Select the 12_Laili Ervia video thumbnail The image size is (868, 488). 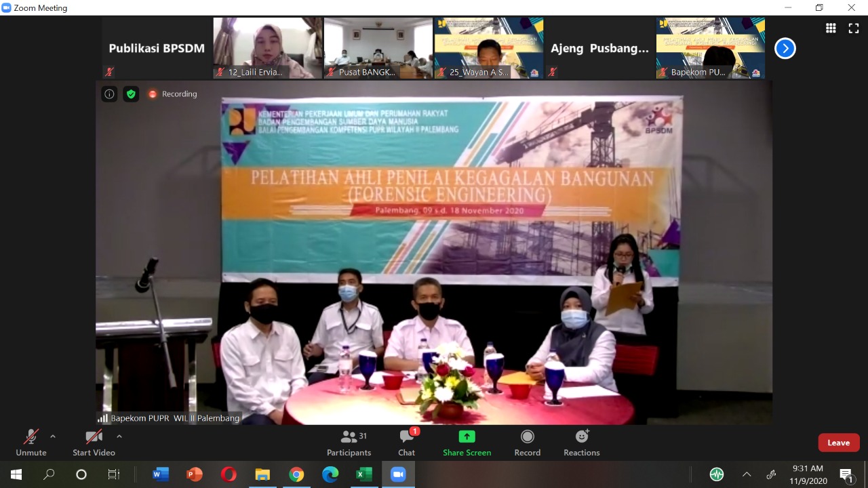point(268,48)
